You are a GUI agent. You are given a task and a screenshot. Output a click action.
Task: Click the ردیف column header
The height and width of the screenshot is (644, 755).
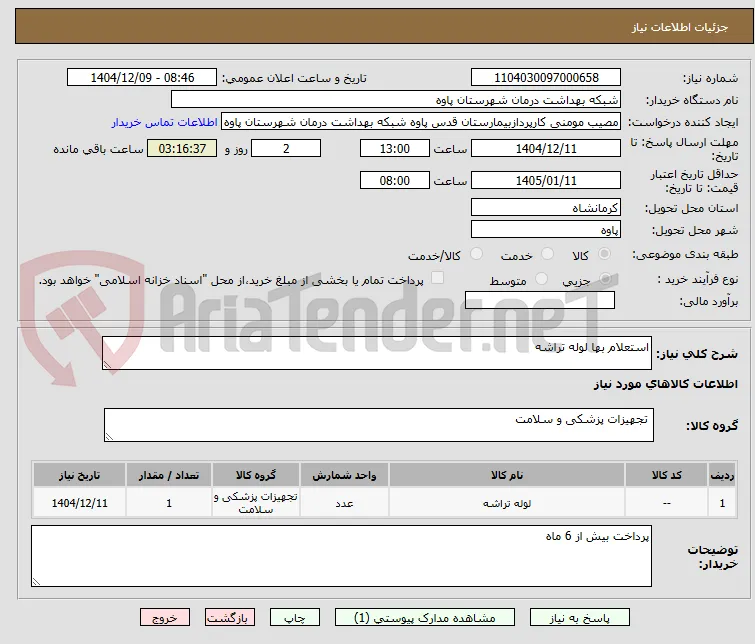[722, 475]
